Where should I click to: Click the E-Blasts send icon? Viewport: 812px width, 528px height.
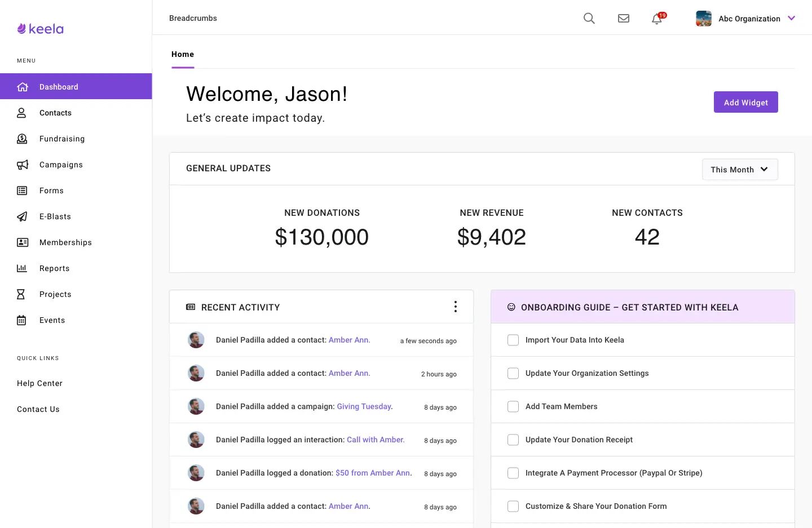coord(21,216)
